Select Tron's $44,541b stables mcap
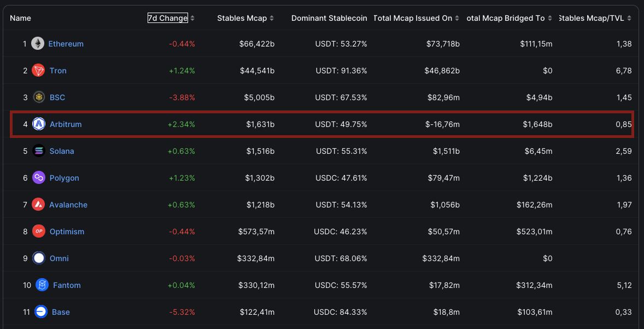Screen dimensions: 644x329 257,71
